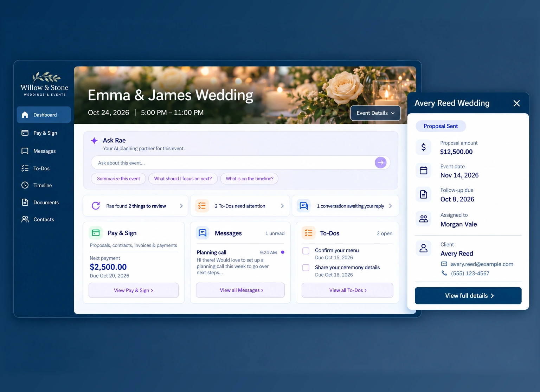Click the View Pay & Sign button

pos(134,290)
